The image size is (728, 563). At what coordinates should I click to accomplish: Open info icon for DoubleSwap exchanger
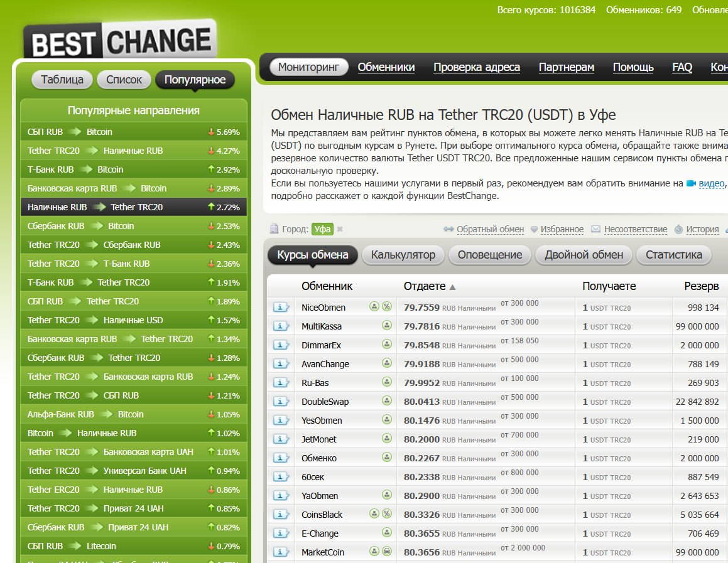pyautogui.click(x=281, y=401)
